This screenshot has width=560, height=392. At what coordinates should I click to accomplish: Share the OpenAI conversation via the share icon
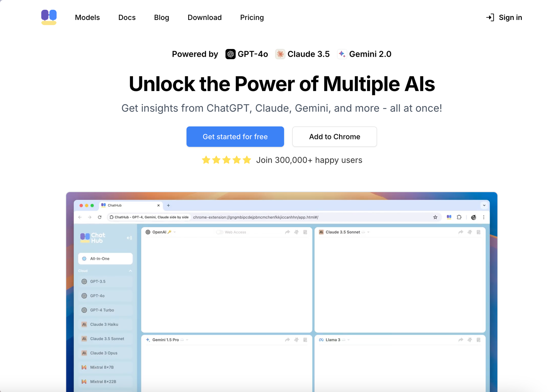(x=287, y=232)
